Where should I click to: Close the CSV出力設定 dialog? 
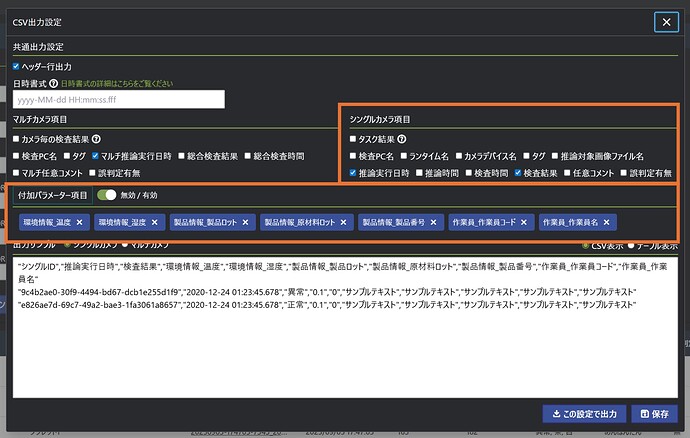coord(666,22)
